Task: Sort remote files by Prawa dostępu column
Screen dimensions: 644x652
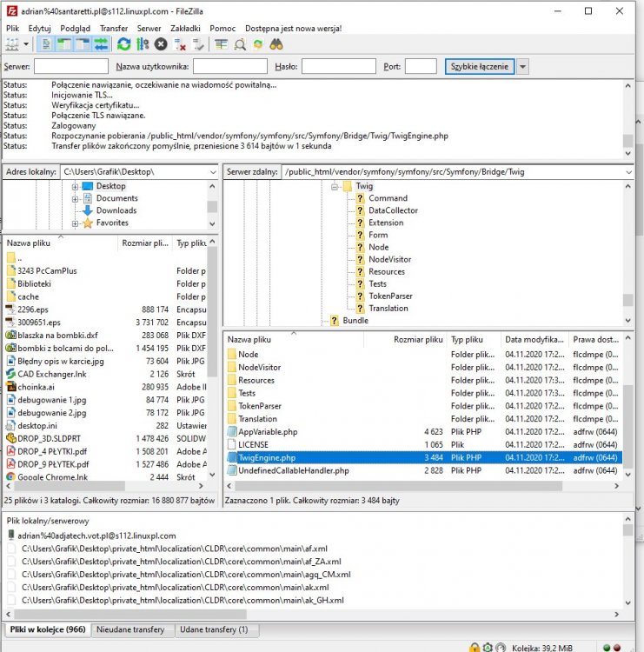Action: [x=596, y=339]
